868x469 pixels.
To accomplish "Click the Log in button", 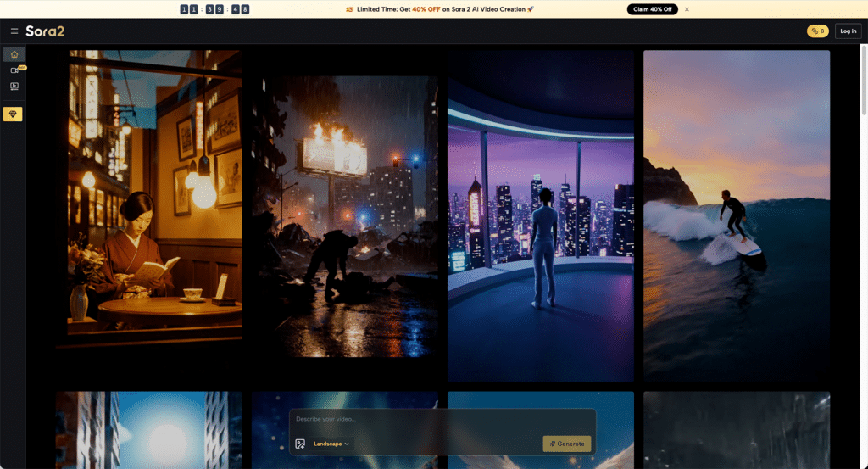I will point(848,31).
